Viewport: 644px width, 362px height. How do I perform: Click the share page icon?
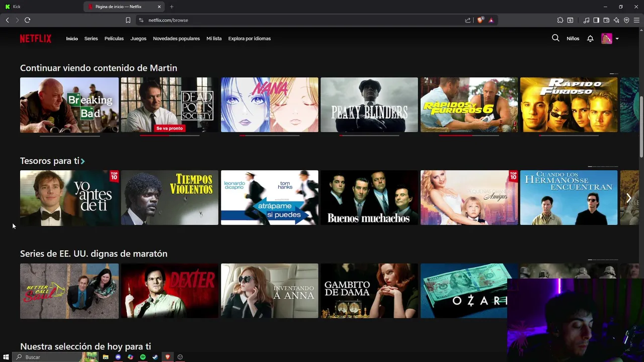coord(468,20)
